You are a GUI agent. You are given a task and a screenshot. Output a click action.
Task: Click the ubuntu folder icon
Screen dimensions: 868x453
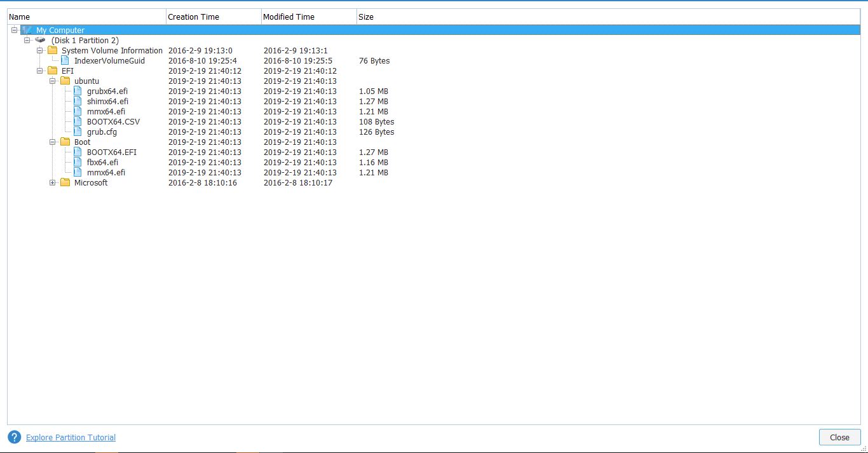[65, 81]
